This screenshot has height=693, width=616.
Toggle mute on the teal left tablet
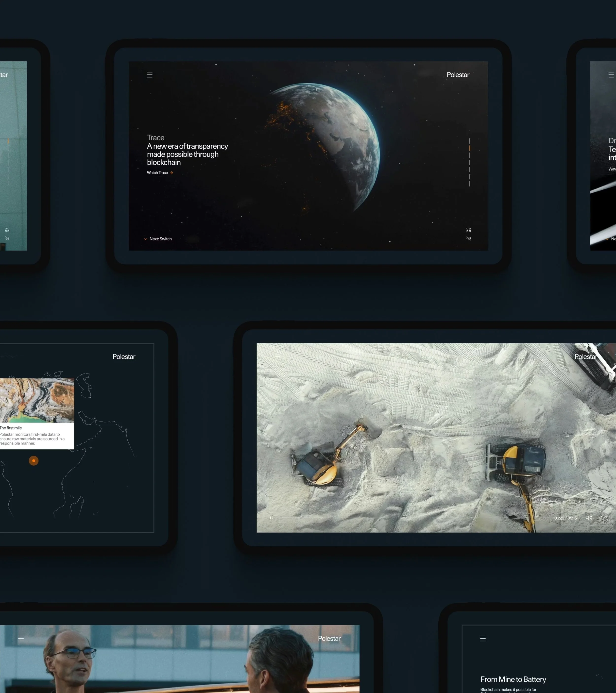pyautogui.click(x=7, y=238)
